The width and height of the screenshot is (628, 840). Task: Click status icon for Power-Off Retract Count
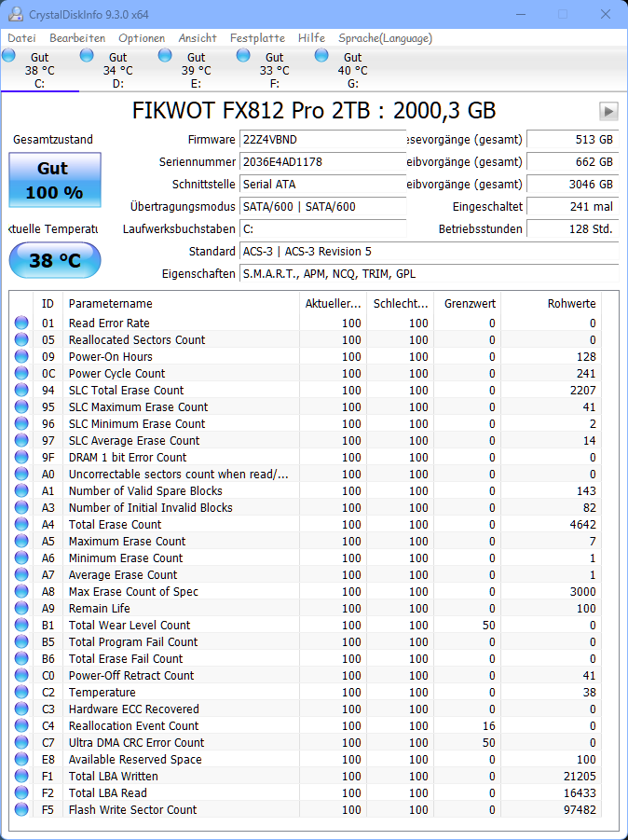21,675
